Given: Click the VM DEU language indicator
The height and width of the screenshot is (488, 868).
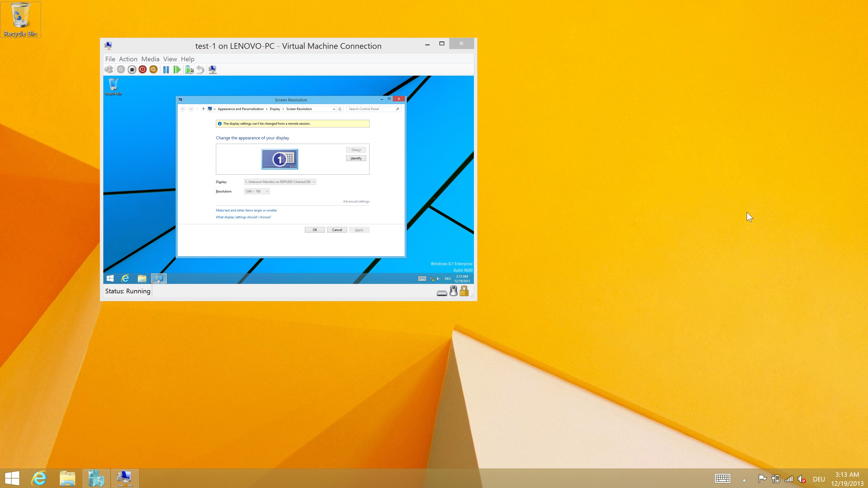Looking at the screenshot, I should point(448,278).
